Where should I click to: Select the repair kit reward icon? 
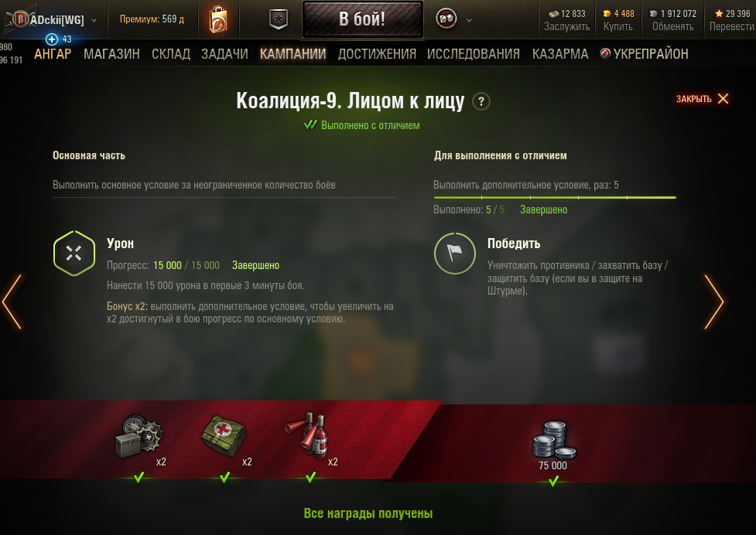click(x=139, y=436)
